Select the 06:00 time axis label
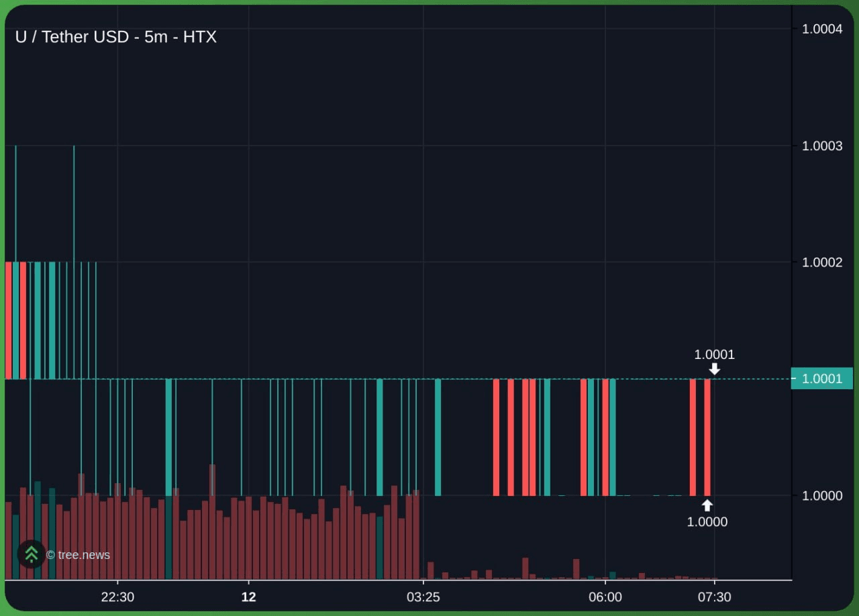This screenshot has width=859, height=616. click(x=605, y=597)
